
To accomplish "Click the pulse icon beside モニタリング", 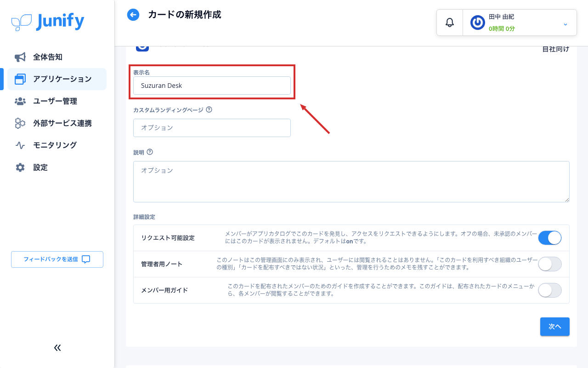I will 20,145.
